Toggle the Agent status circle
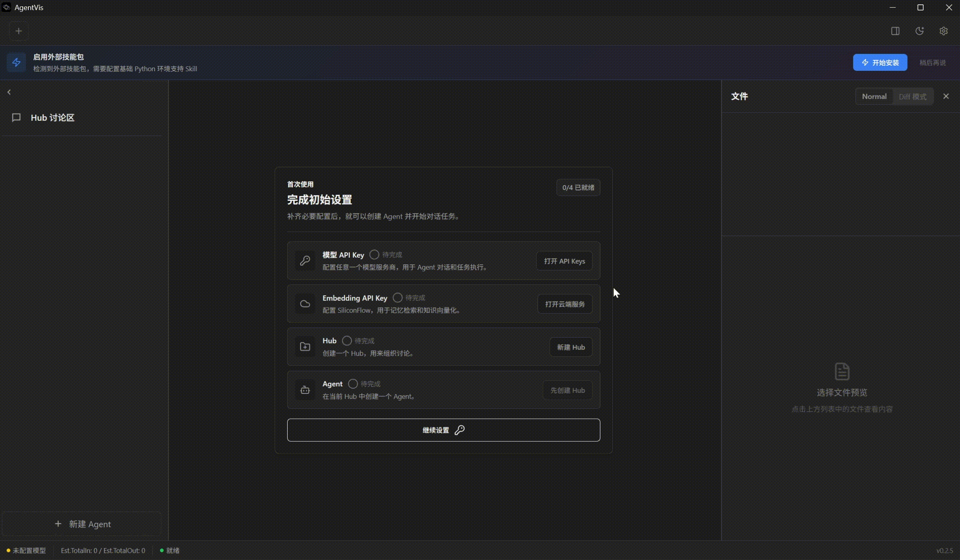Screen dimensions: 960x560 coord(353,384)
